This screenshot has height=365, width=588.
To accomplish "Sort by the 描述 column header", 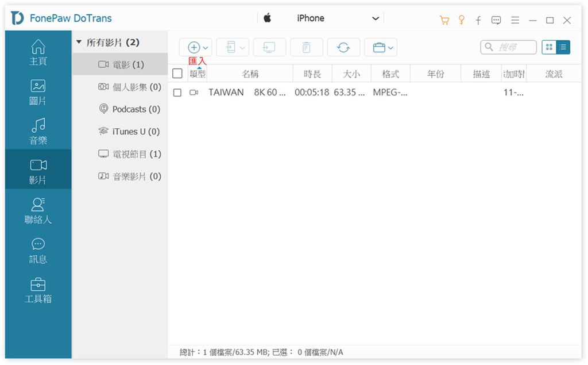I will (481, 74).
